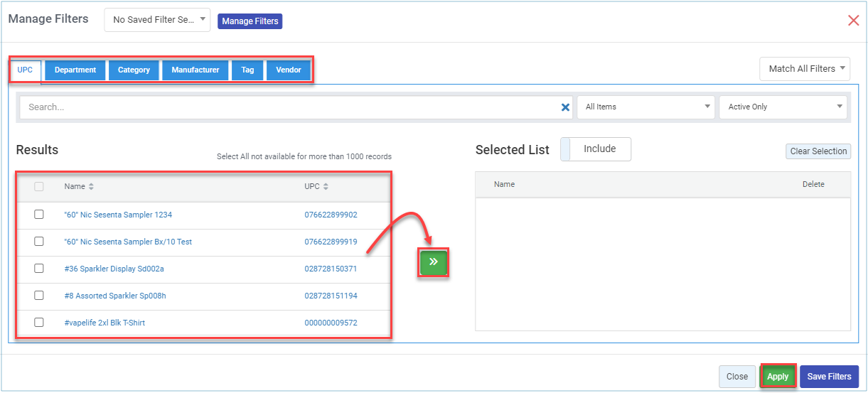868x393 pixels.
Task: Check the "60" Nic Sesenta Sampler 1234 row
Action: (x=39, y=214)
